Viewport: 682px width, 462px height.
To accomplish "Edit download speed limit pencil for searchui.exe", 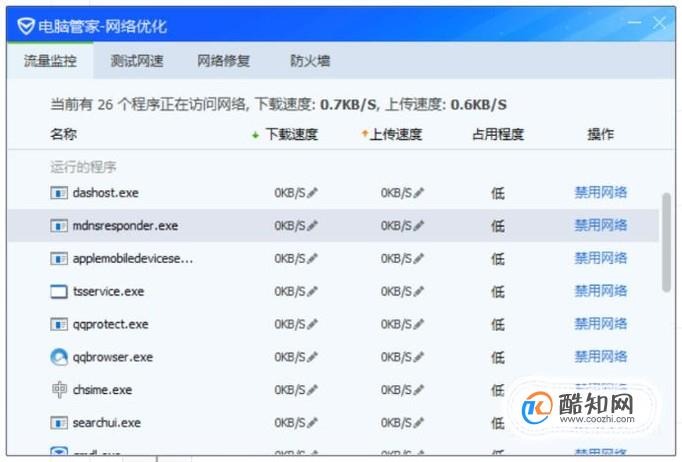I will [312, 423].
